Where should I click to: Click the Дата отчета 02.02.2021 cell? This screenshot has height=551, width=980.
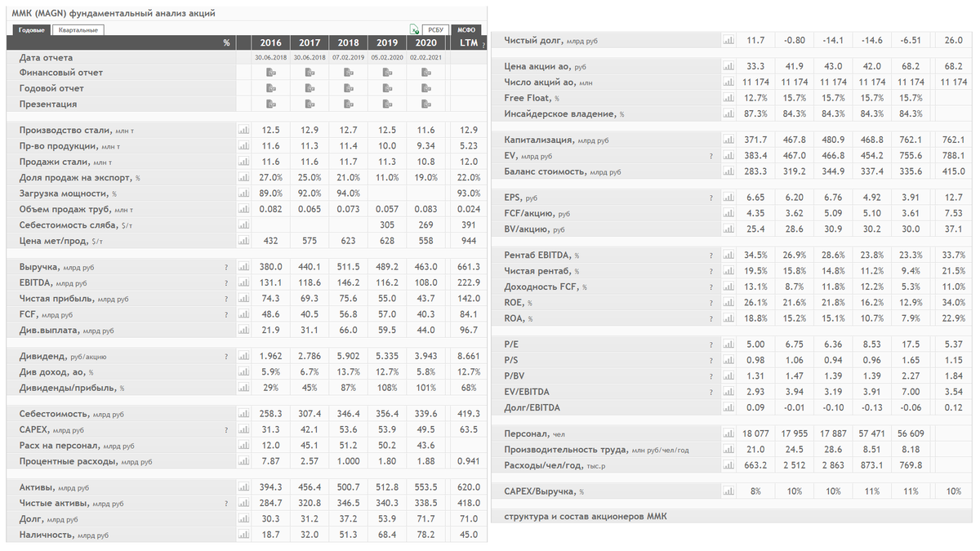click(426, 58)
